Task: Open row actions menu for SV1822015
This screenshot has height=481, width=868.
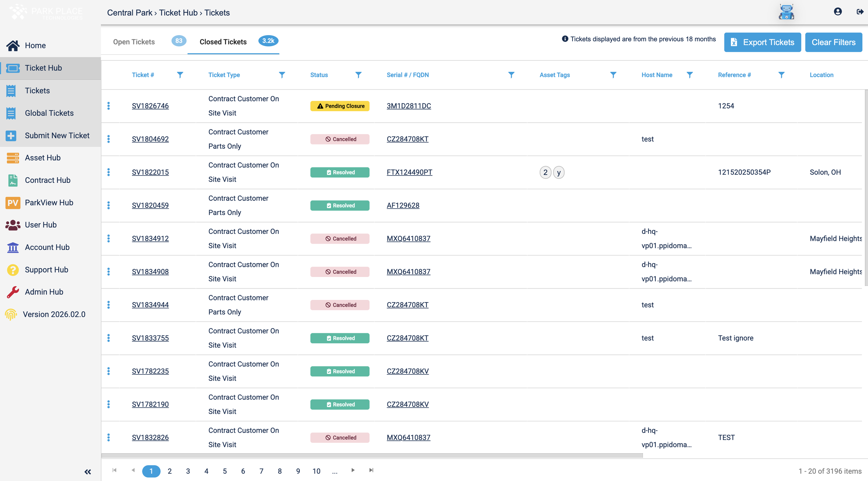Action: pos(109,172)
